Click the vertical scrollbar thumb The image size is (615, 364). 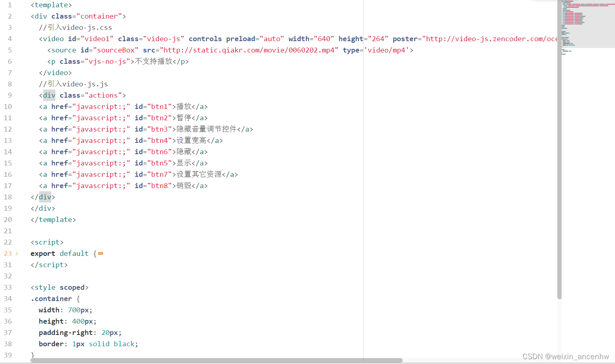[559, 149]
